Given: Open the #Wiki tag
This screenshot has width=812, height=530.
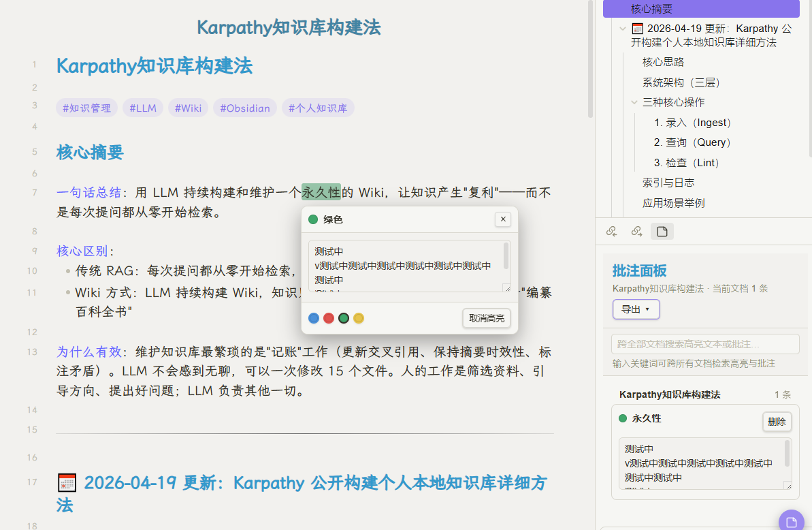Looking at the screenshot, I should 188,108.
